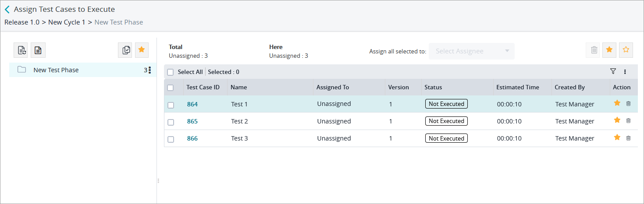Open the kebab menu next to New Test Phase
Screen dimensions: 644x204
(x=150, y=70)
